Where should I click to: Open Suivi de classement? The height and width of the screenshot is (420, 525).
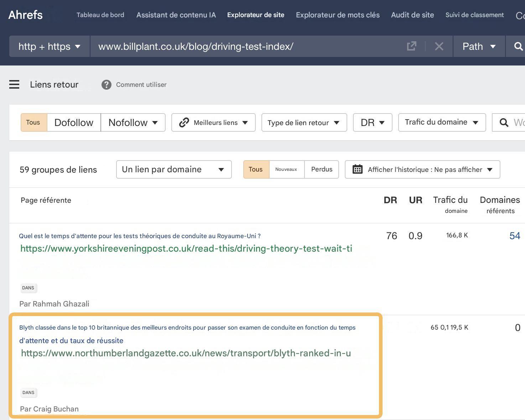474,15
